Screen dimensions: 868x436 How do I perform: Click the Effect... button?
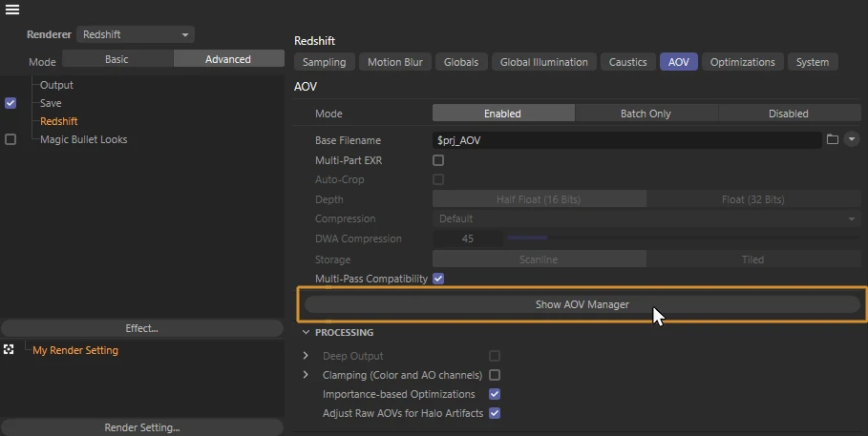click(x=141, y=328)
